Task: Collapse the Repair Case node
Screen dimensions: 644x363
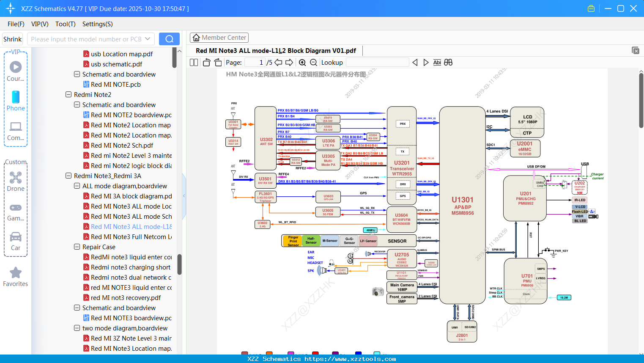Action: [x=77, y=247]
